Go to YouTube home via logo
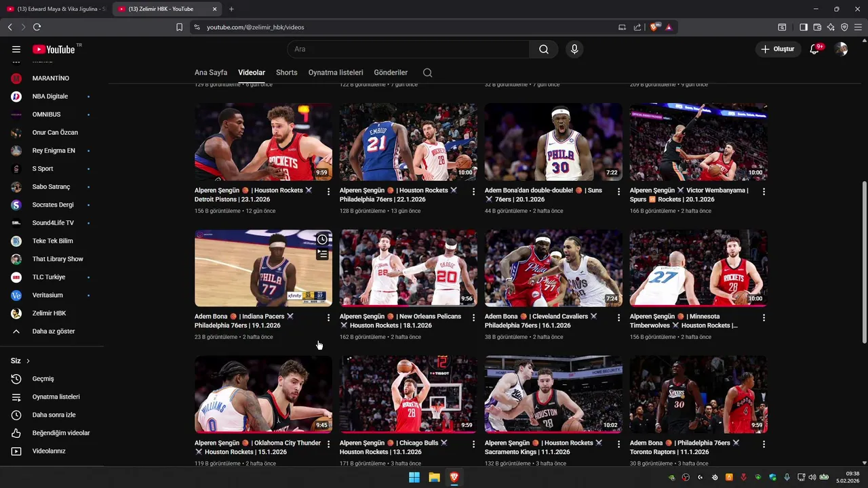868x488 pixels. tap(54, 49)
